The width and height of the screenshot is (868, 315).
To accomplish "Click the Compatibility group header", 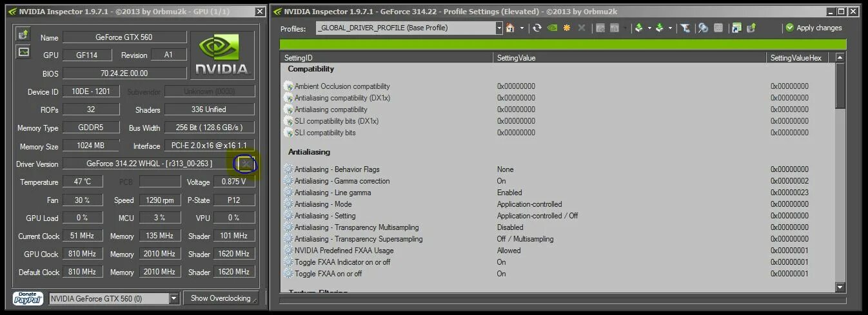I will pyautogui.click(x=311, y=69).
